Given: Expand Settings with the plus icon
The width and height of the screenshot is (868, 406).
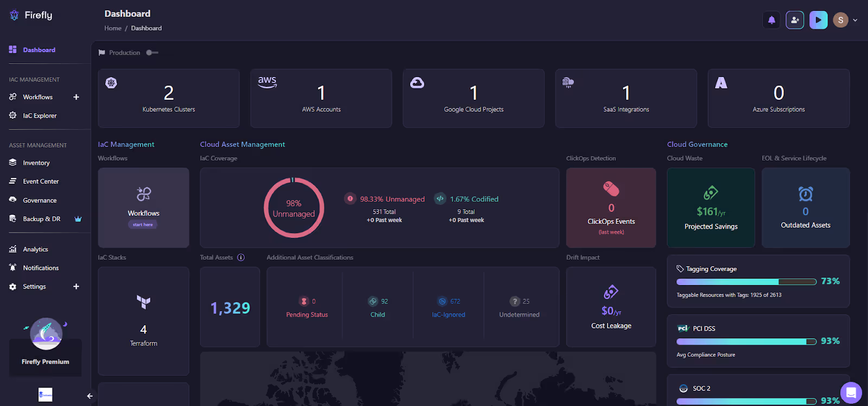Looking at the screenshot, I should 76,287.
